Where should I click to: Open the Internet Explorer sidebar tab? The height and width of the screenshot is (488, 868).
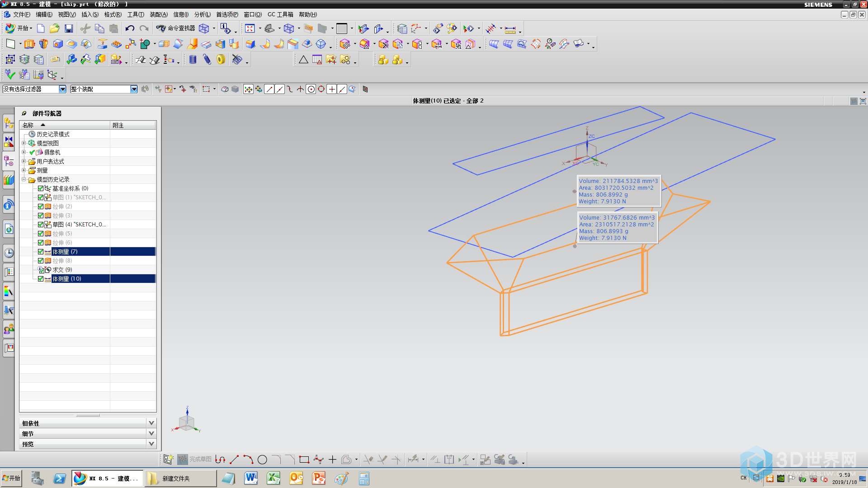pos(9,230)
